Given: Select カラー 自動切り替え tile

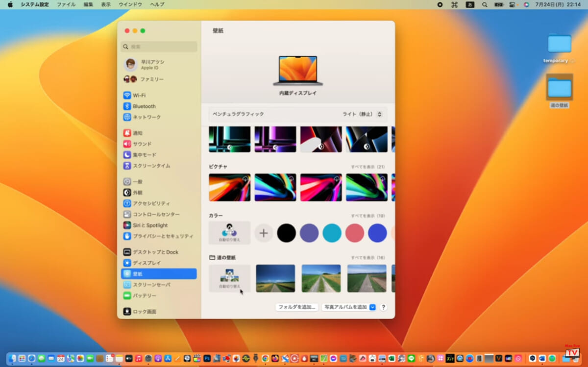Looking at the screenshot, I should [229, 233].
